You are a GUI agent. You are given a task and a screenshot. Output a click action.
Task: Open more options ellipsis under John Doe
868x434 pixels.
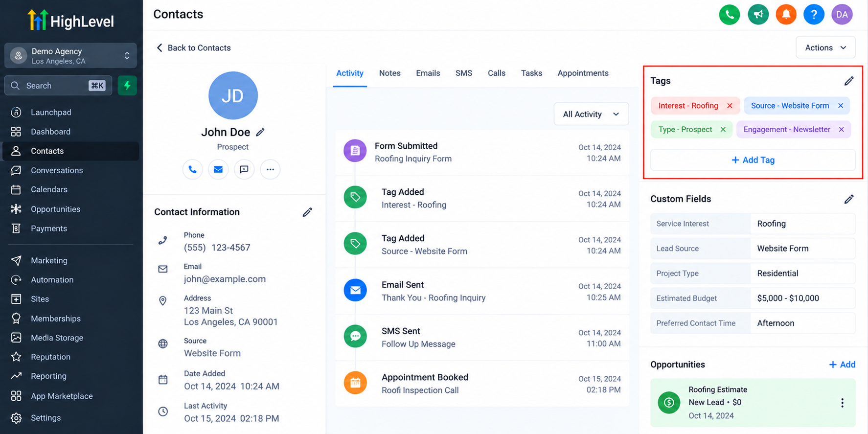tap(270, 169)
